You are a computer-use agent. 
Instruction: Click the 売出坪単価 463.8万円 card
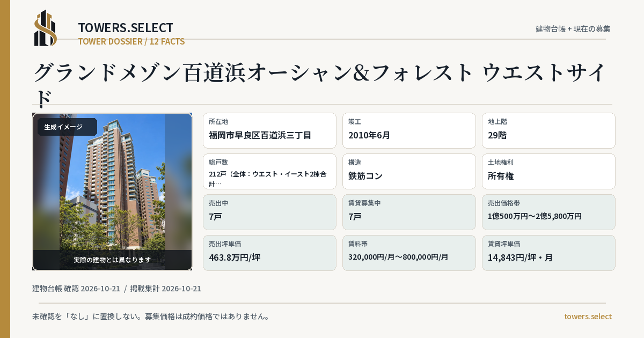[x=269, y=253]
